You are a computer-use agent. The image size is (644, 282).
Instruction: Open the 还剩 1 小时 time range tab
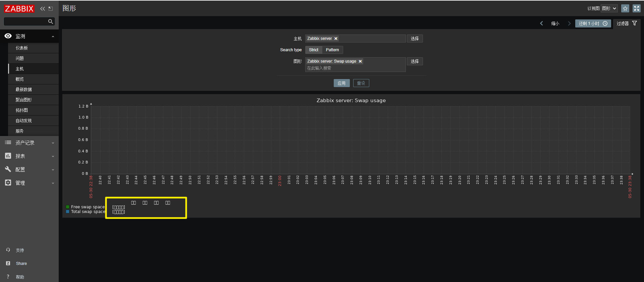point(593,23)
